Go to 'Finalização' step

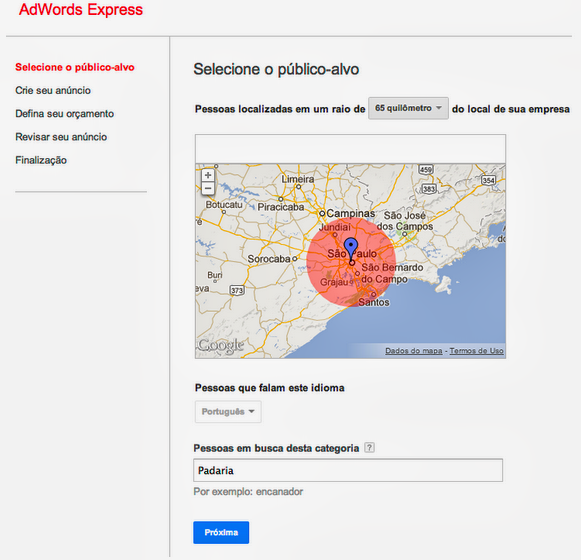coord(41,160)
